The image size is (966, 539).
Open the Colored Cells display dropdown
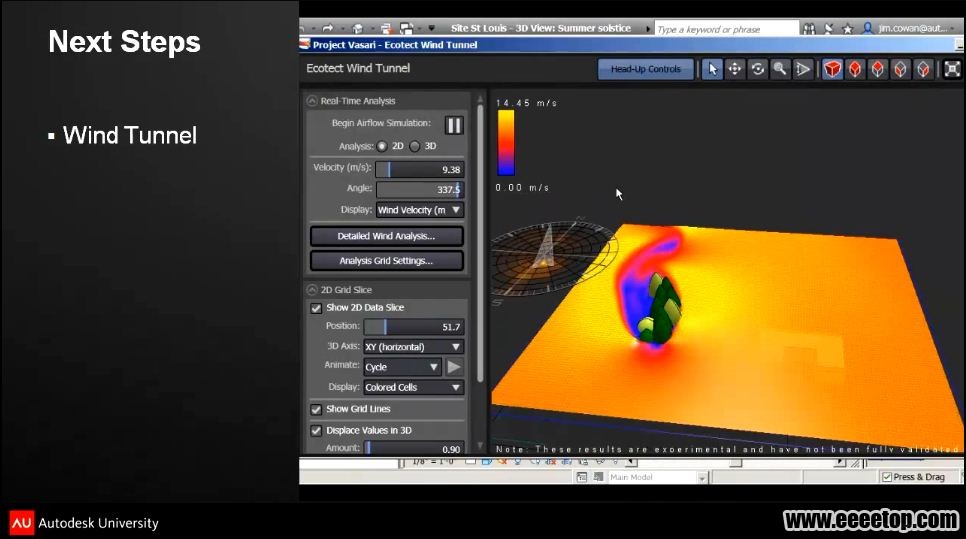[413, 387]
